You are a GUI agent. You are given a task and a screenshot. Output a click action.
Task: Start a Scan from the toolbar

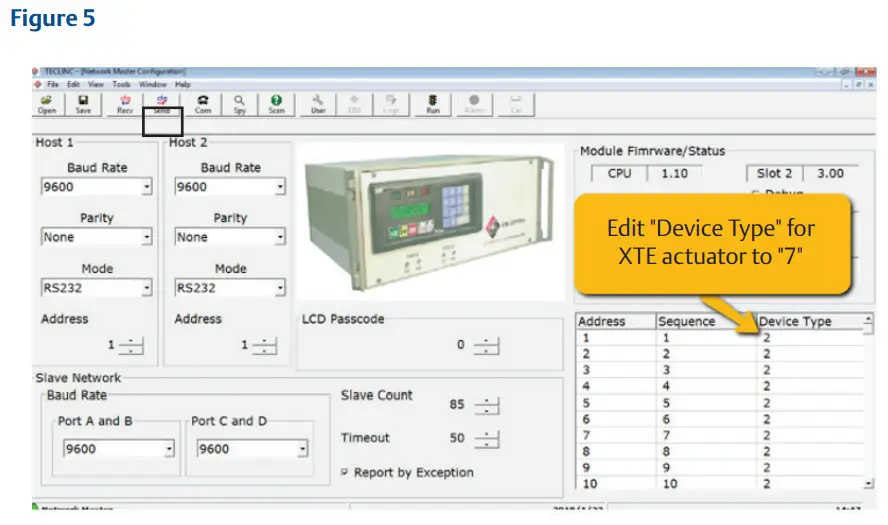tap(276, 104)
